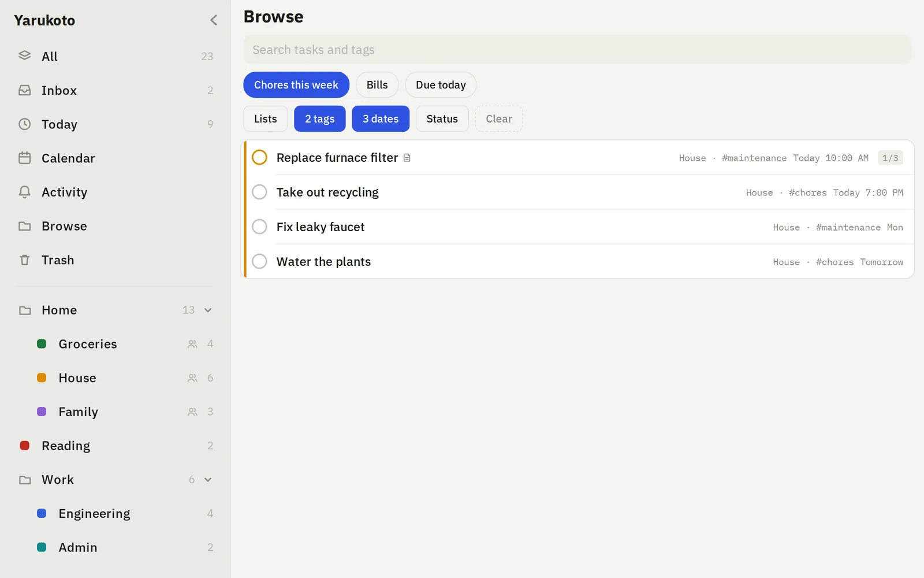
Task: Click the Today clock icon
Action: tap(24, 124)
